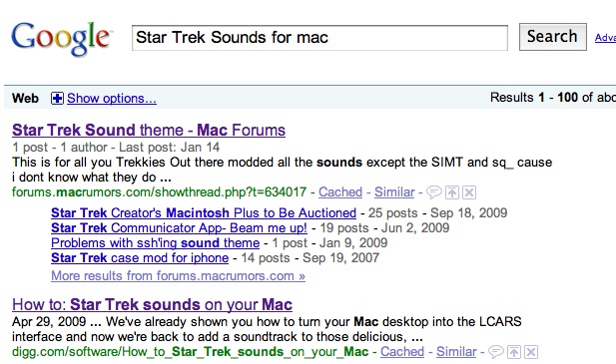Open How to: Star Trek sounds on your Mac
616x364 pixels.
[152, 304]
